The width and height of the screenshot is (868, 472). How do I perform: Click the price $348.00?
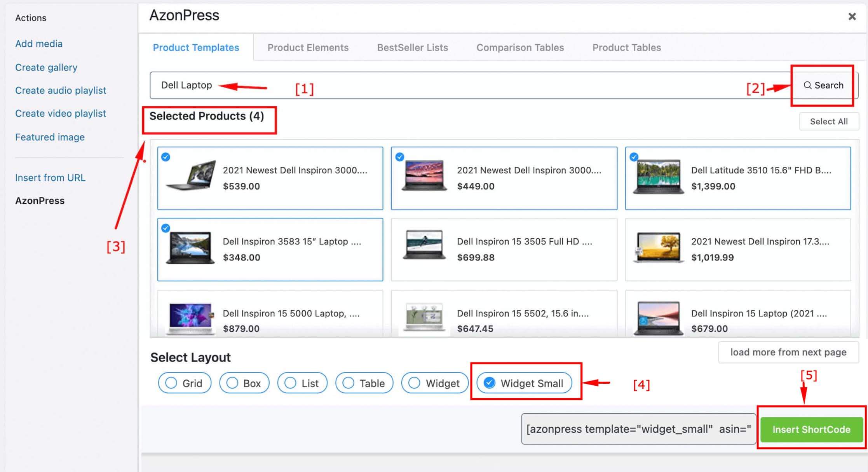241,257
